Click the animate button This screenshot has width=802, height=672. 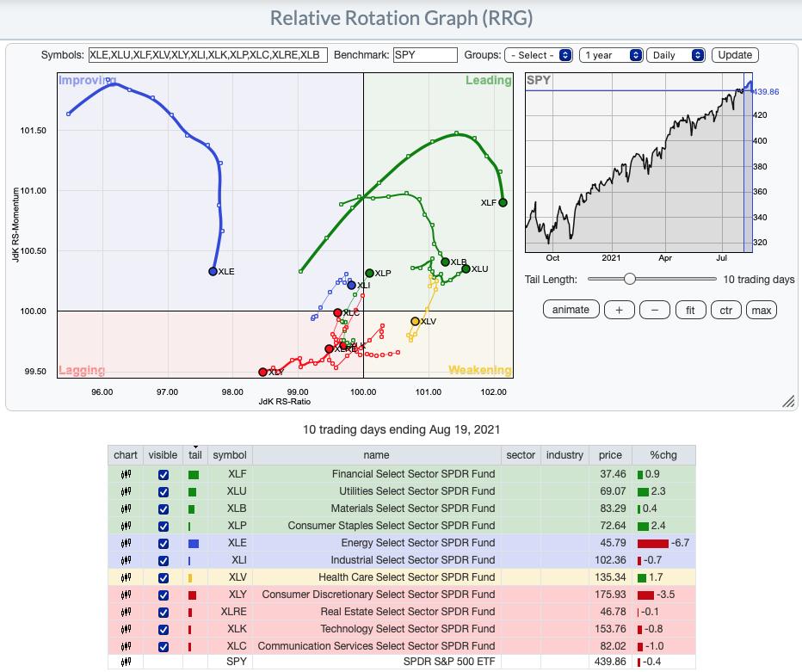click(571, 310)
